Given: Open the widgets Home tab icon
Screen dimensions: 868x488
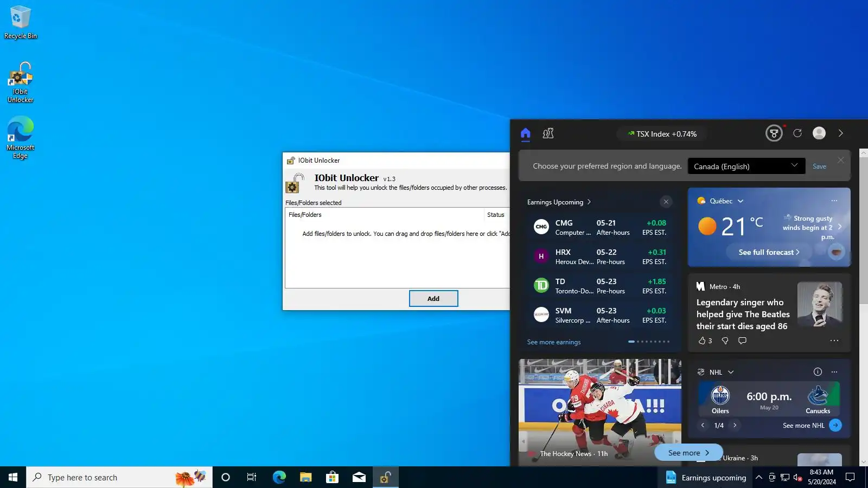Looking at the screenshot, I should (525, 133).
